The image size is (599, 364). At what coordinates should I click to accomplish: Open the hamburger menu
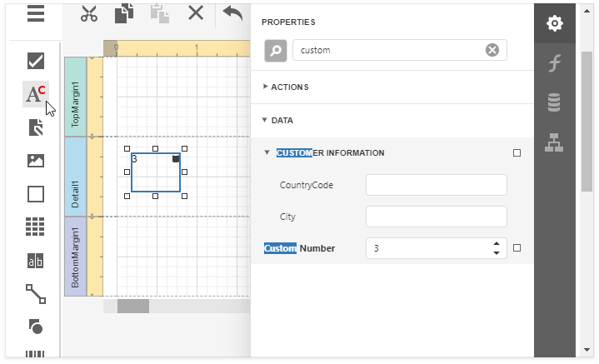click(x=36, y=14)
